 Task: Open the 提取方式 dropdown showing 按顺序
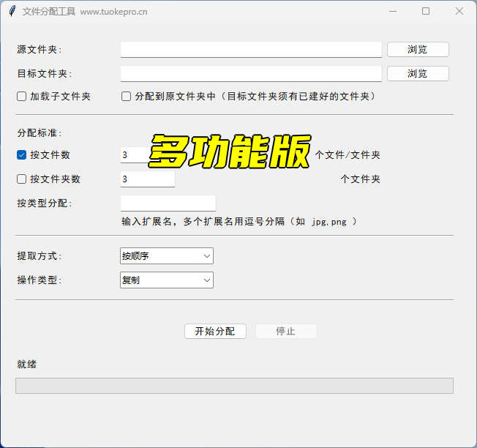pyautogui.click(x=166, y=256)
